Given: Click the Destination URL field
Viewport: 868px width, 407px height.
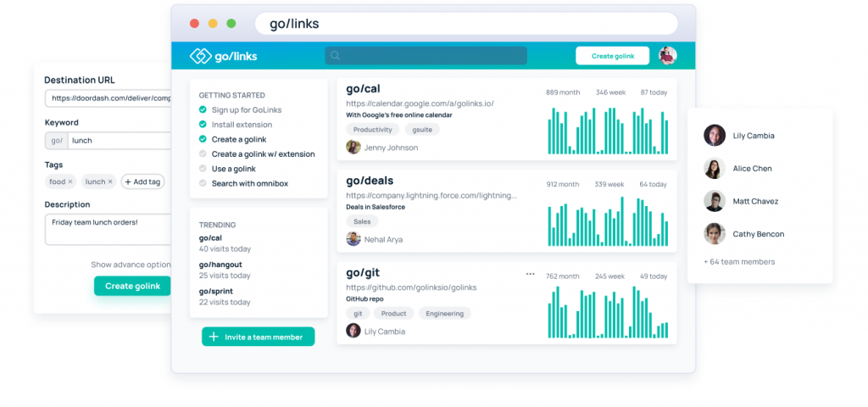Looking at the screenshot, I should [x=108, y=98].
